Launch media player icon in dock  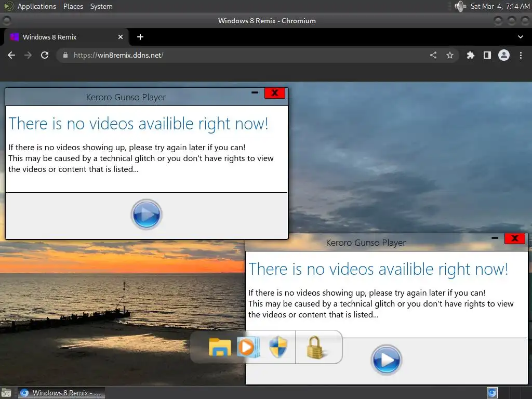(x=248, y=347)
